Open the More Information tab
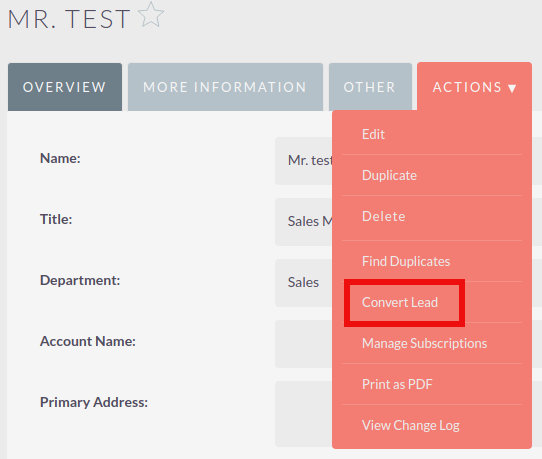This screenshot has width=542, height=459. click(x=225, y=87)
